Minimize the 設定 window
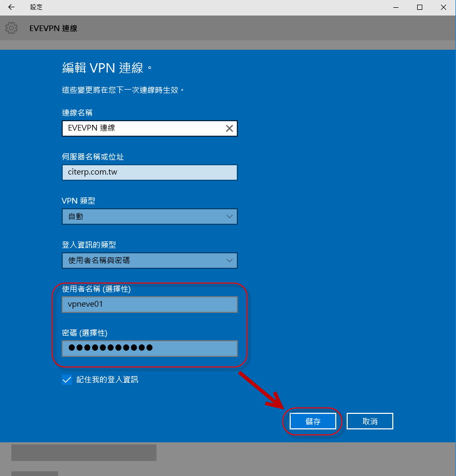 [x=396, y=7]
